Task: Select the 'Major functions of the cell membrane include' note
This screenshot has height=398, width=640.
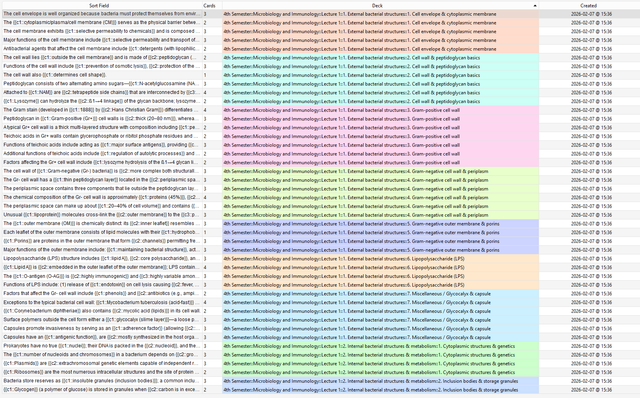Action: coord(320,40)
